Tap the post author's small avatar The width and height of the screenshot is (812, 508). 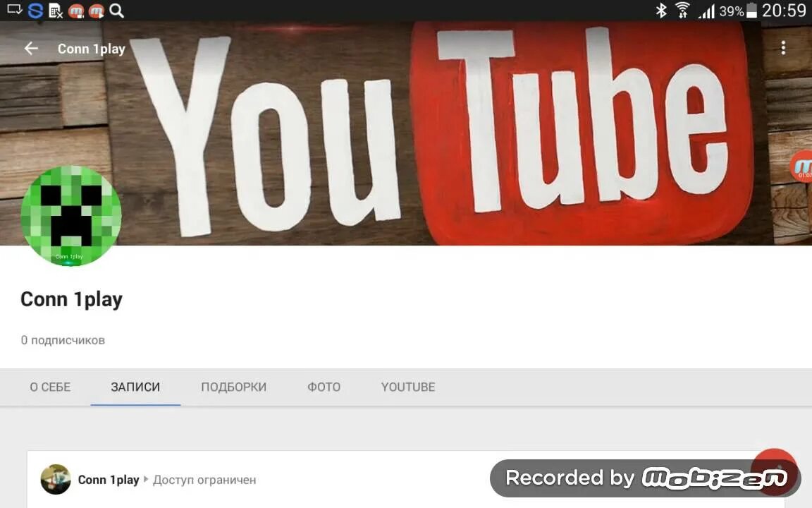coord(56,480)
